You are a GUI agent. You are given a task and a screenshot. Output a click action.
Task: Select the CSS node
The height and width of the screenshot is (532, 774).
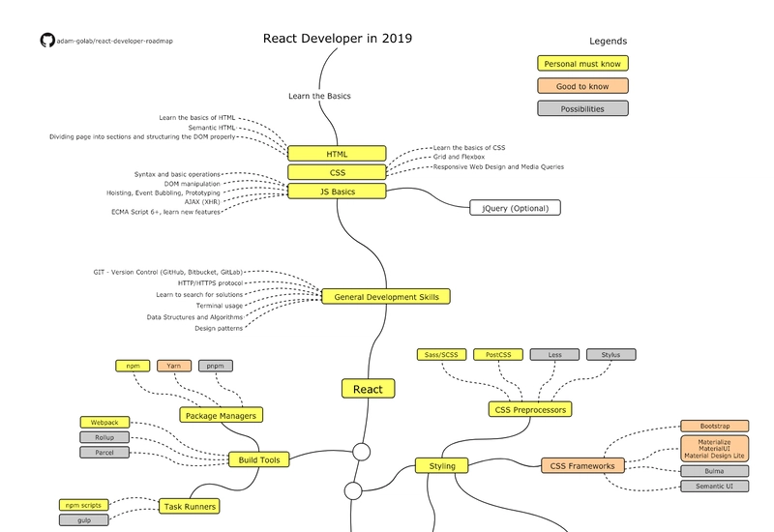pos(337,172)
